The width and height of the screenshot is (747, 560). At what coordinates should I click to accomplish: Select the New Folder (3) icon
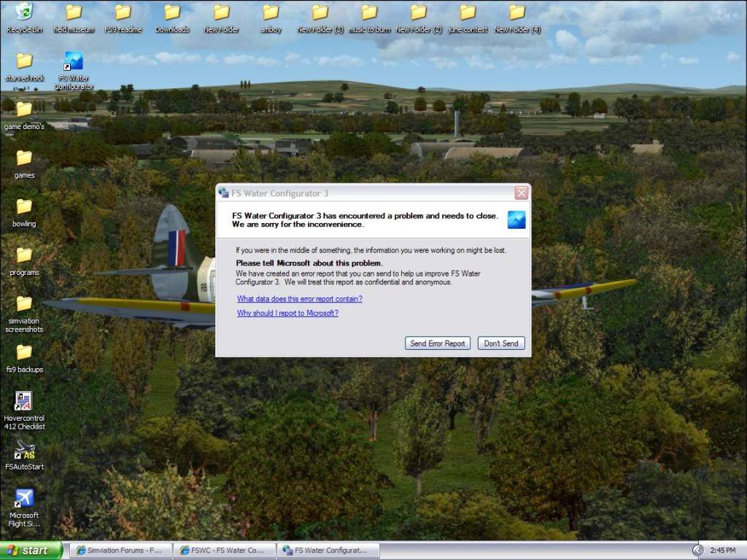tap(320, 17)
